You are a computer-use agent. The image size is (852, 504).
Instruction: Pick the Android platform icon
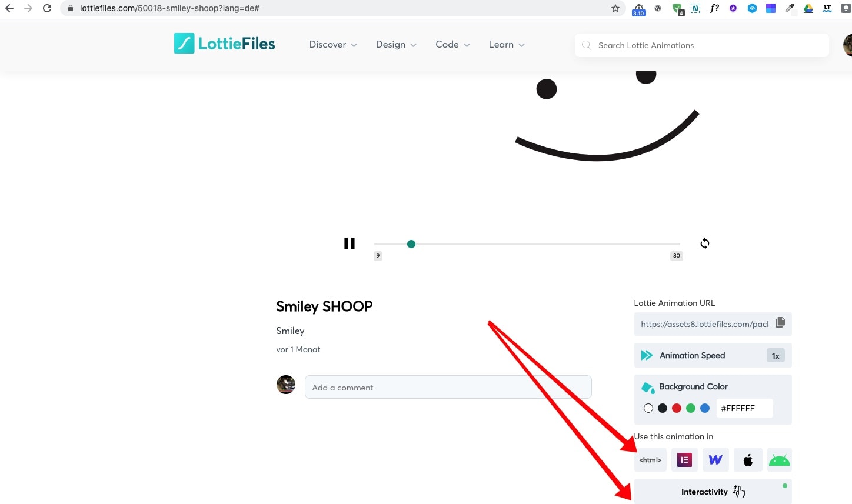pyautogui.click(x=779, y=460)
